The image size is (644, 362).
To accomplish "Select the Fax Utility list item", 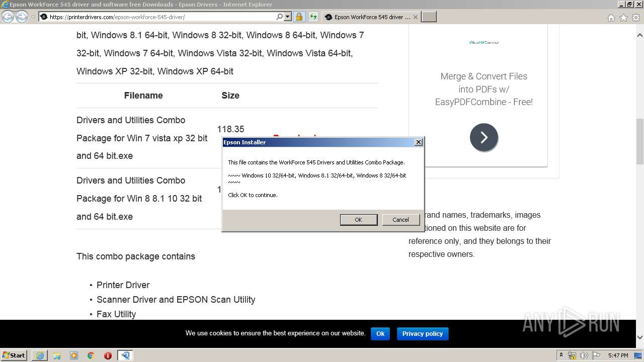I will 116,314.
